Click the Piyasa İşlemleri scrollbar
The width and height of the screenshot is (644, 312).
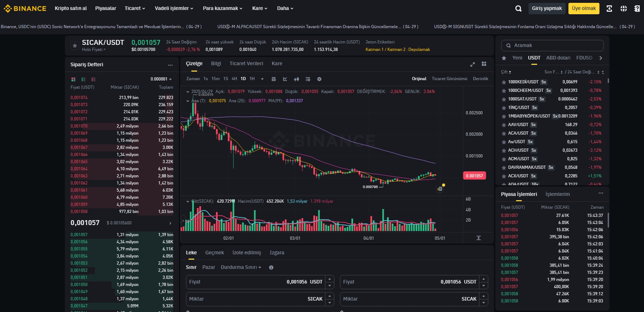click(x=608, y=220)
